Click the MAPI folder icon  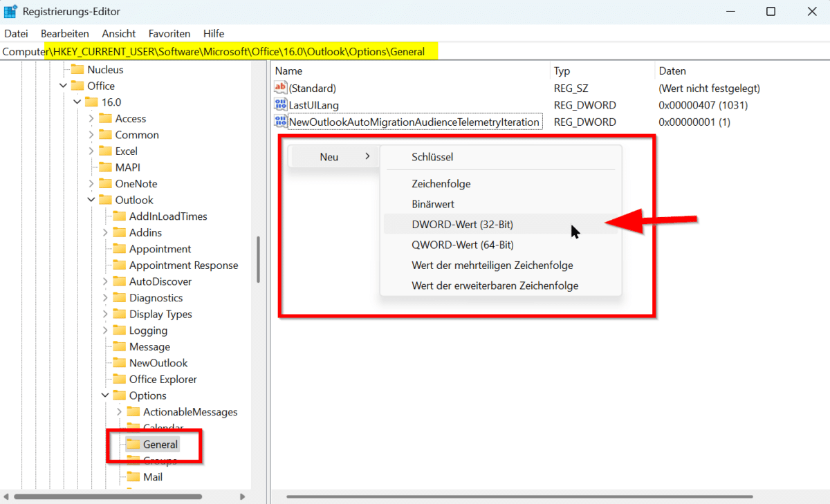105,167
